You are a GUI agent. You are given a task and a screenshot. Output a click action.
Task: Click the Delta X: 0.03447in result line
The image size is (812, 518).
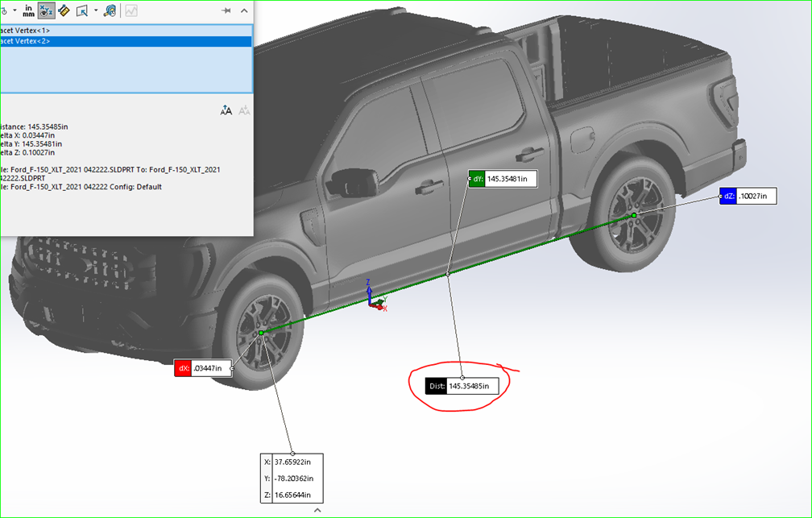[27, 135]
